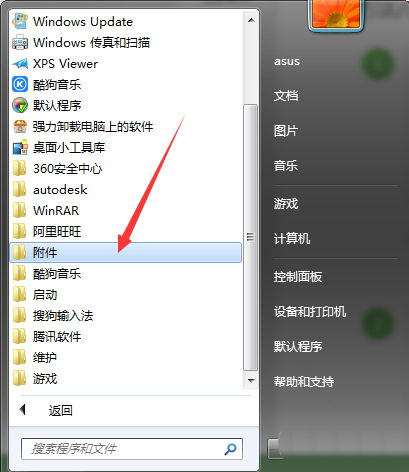Expand the WinRAR folder
This screenshot has height=472, width=409.
click(x=126, y=211)
